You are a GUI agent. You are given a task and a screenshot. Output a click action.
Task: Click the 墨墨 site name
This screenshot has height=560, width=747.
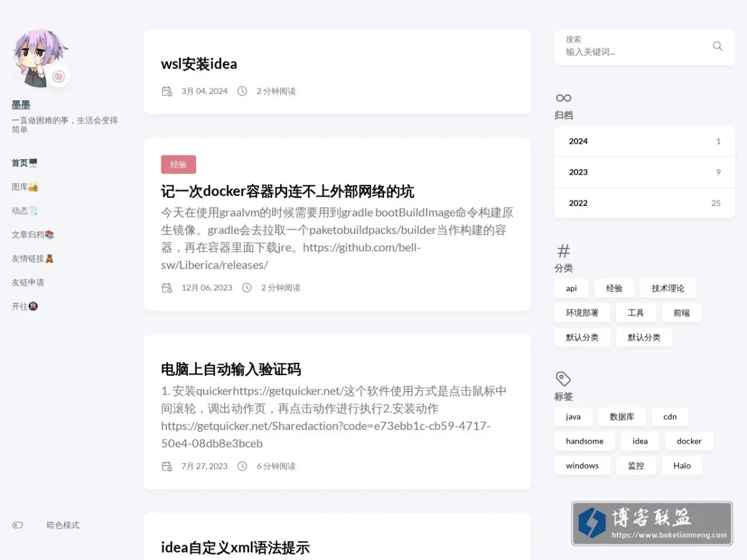click(21, 105)
